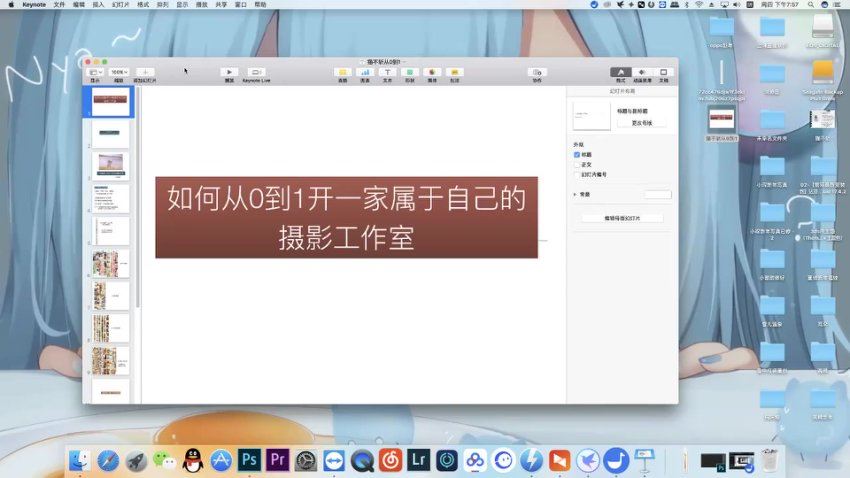
Task: Open TeamViewer from the Dock
Action: 334,461
